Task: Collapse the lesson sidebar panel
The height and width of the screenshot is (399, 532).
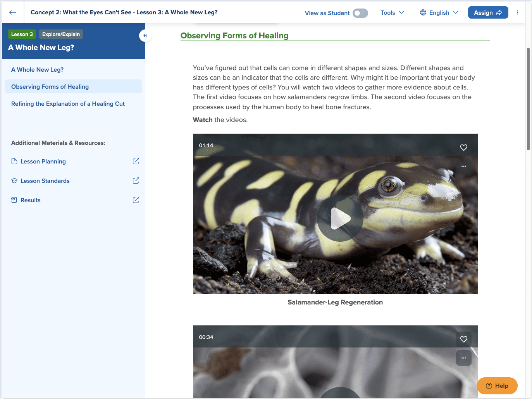Action: pyautogui.click(x=145, y=36)
